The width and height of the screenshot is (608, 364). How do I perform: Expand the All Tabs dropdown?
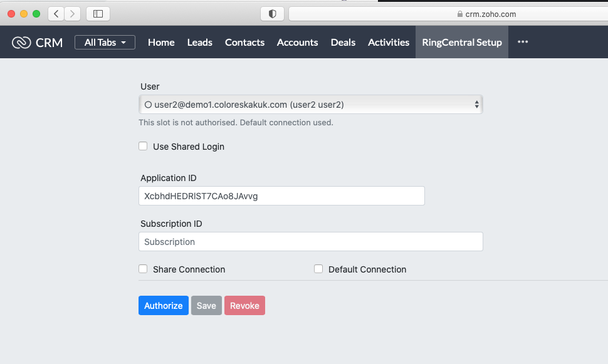coord(105,43)
